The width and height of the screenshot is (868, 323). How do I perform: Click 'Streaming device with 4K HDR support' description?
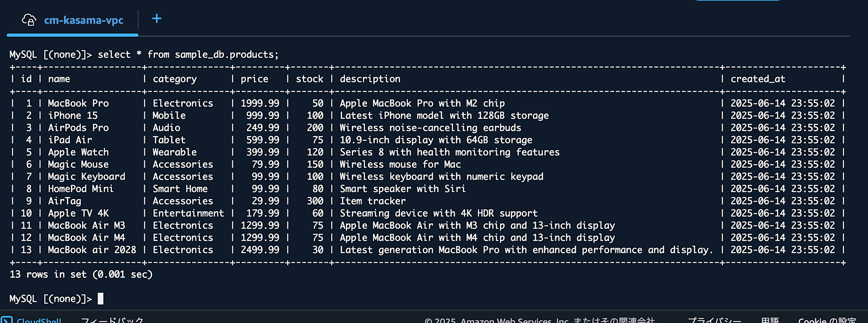coord(439,213)
